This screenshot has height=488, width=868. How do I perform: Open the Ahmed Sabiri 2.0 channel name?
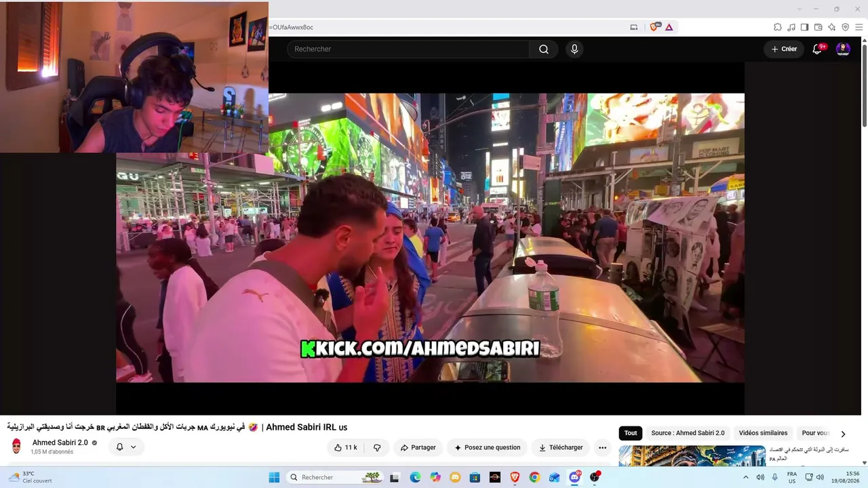point(60,443)
